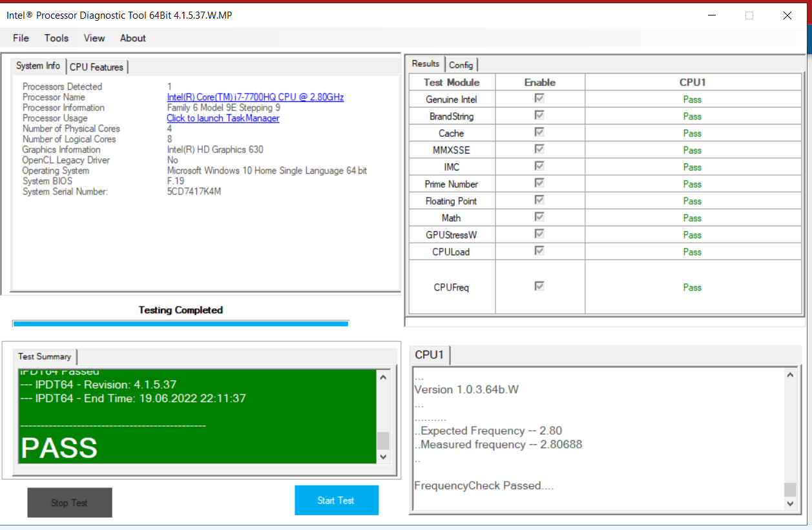This screenshot has width=812, height=530.
Task: Switch to the Config tab
Action: (x=461, y=65)
